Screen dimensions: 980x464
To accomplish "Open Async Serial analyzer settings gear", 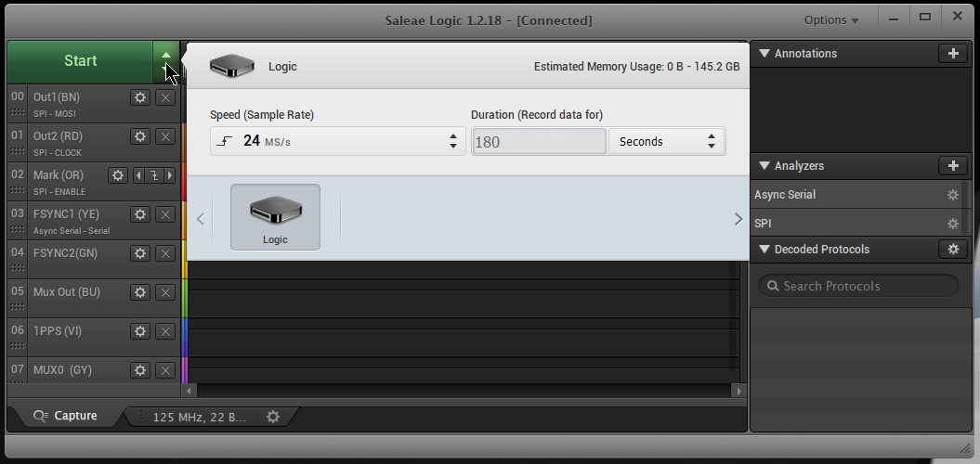I will pyautogui.click(x=952, y=195).
